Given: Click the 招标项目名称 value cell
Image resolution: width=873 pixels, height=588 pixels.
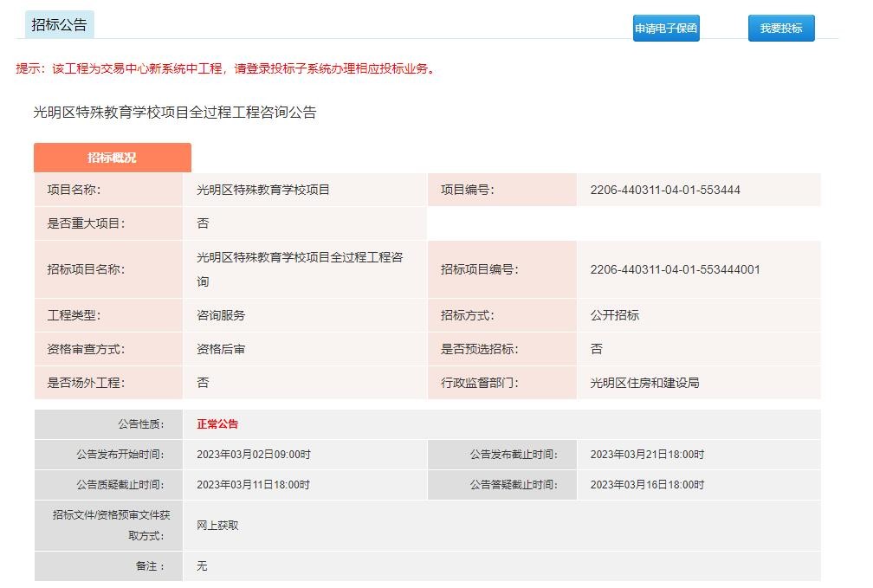Looking at the screenshot, I should point(300,269).
